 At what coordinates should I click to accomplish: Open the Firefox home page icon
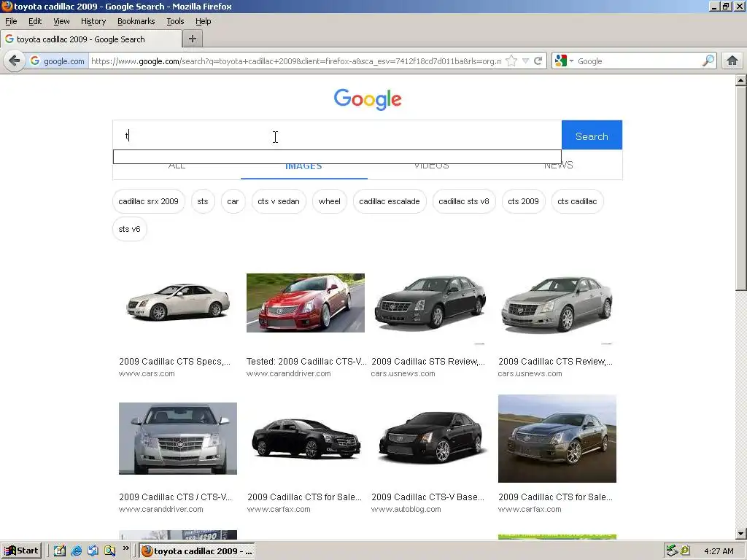[x=732, y=61]
